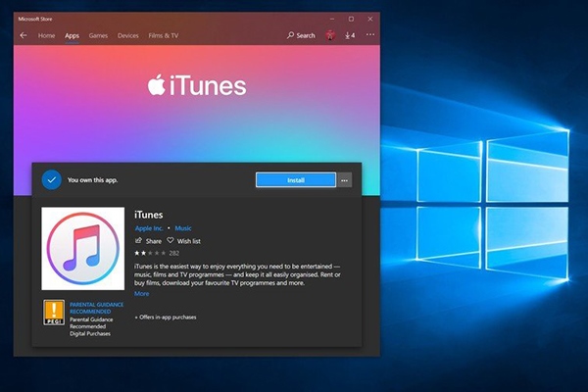This screenshot has height=392, width=588.
Task: Go back with the arrow icon
Action: coord(24,35)
